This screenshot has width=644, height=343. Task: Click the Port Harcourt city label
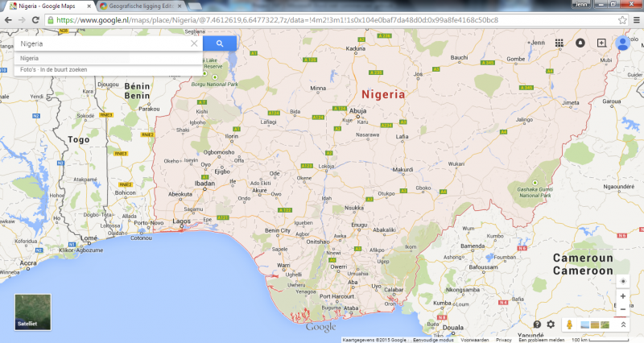click(x=336, y=296)
